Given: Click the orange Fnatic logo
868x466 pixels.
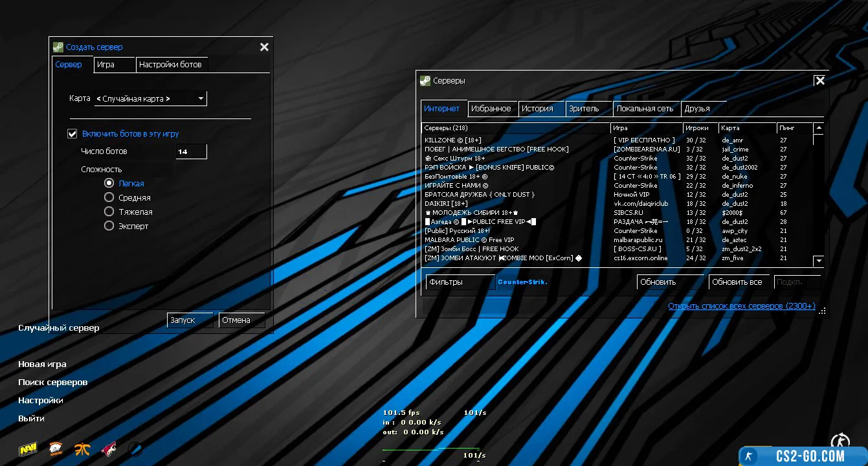Looking at the screenshot, I should click(x=82, y=449).
